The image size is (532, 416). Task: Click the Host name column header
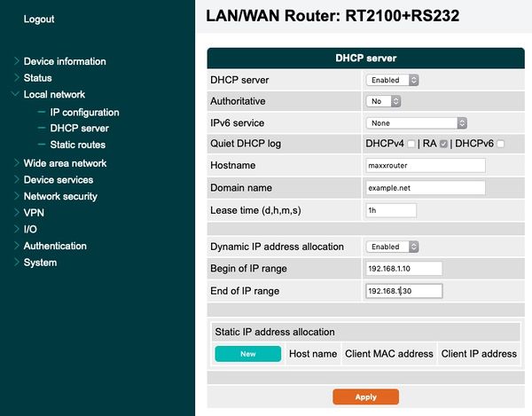313,354
